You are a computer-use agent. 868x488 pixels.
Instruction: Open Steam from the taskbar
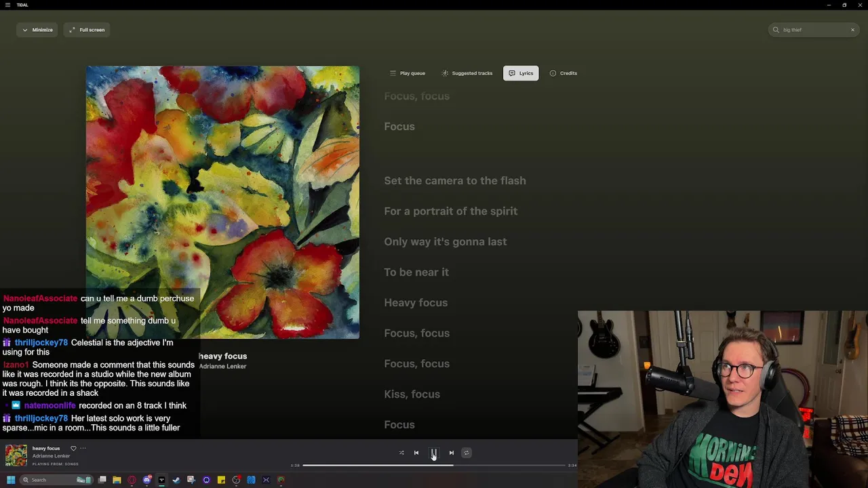[x=176, y=480]
